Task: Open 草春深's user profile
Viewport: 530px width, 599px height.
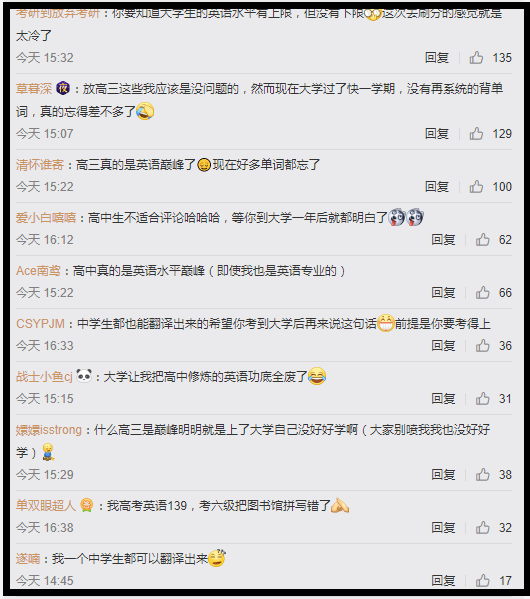Action: [x=34, y=89]
